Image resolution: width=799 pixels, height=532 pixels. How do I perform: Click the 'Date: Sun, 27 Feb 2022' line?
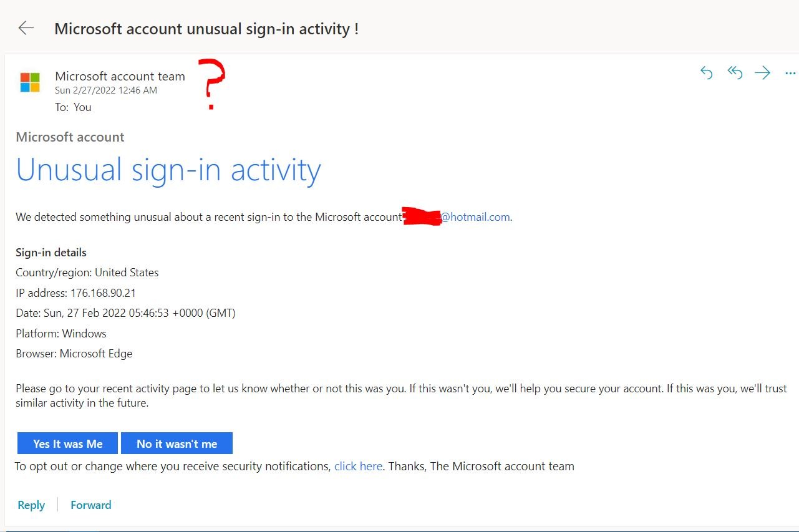(125, 313)
